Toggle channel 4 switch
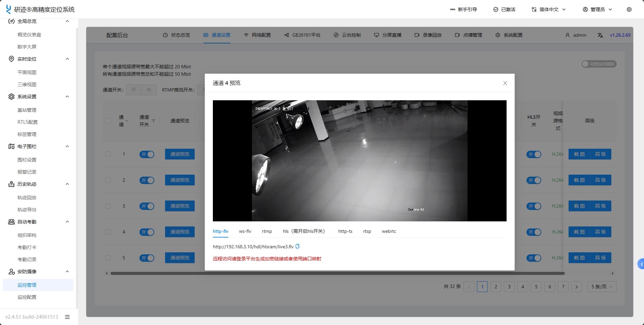The width and height of the screenshot is (644, 325). click(x=147, y=232)
